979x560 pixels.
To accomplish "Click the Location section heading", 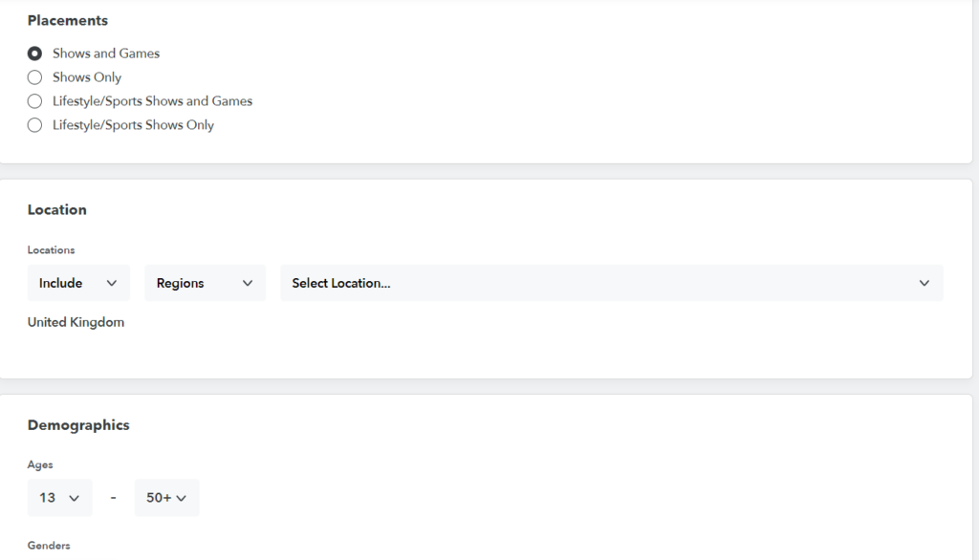I will (x=56, y=209).
